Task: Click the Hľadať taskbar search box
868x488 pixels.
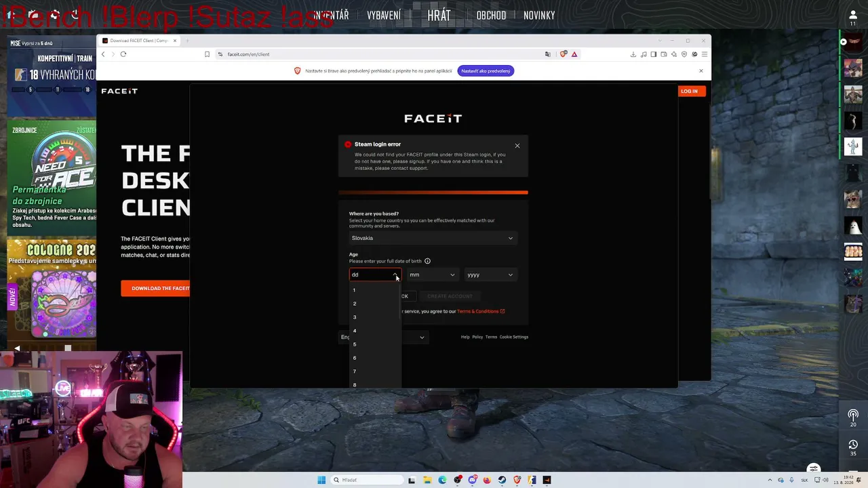Action: pos(366,480)
